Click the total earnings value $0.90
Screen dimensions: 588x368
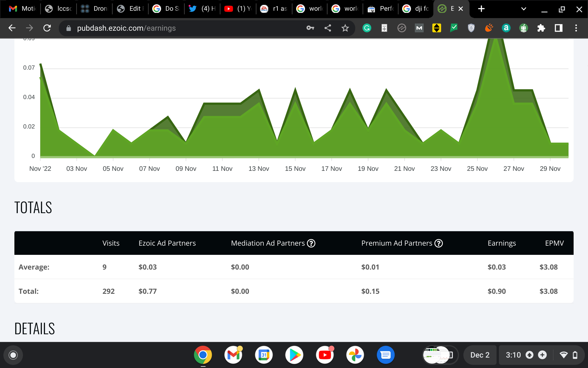point(497,291)
